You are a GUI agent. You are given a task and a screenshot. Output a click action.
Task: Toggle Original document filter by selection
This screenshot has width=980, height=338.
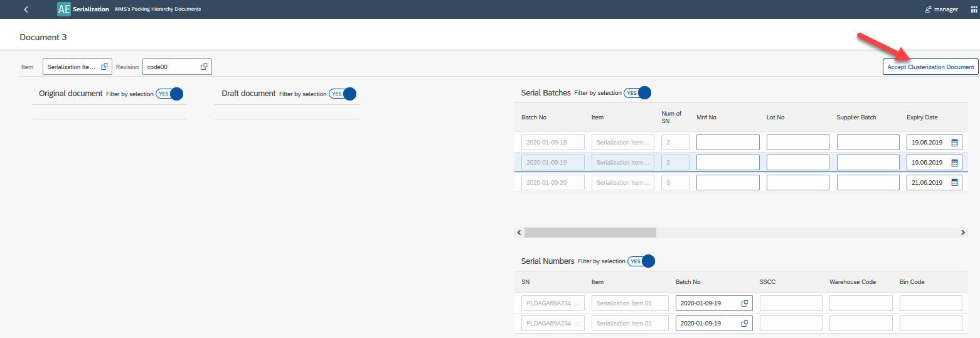169,94
